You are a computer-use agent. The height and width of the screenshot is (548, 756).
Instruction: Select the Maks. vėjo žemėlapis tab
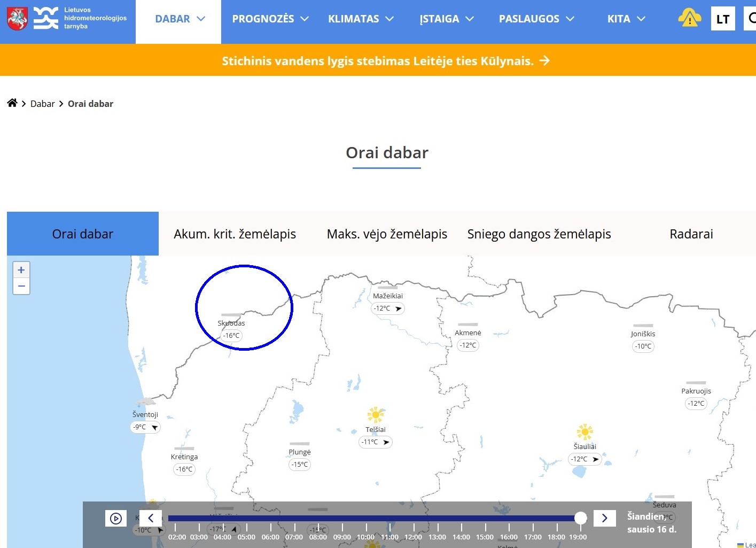[x=387, y=234]
